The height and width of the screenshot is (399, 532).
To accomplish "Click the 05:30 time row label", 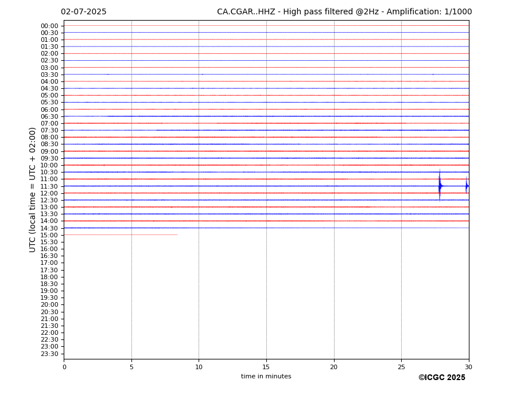I will coord(49,103).
